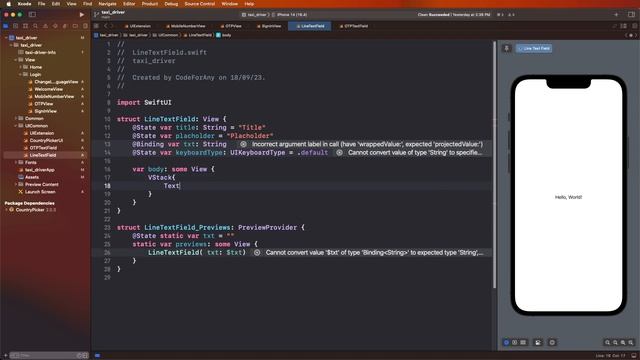Click the preview on device icon

pyautogui.click(x=552, y=342)
